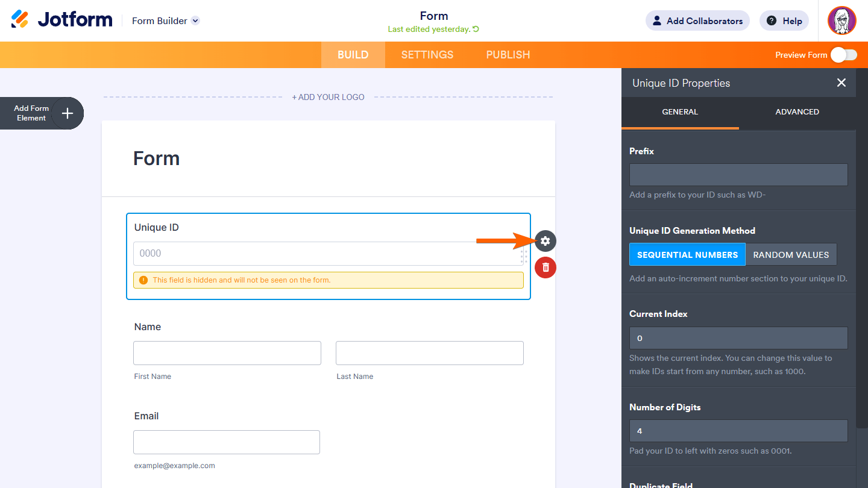Toggle the Preview Form switch
The image size is (868, 488).
click(x=844, y=55)
